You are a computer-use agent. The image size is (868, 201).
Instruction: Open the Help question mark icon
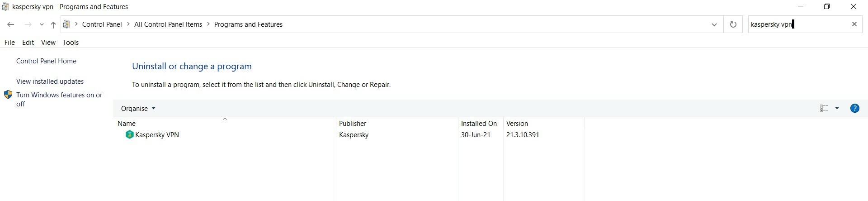[854, 108]
